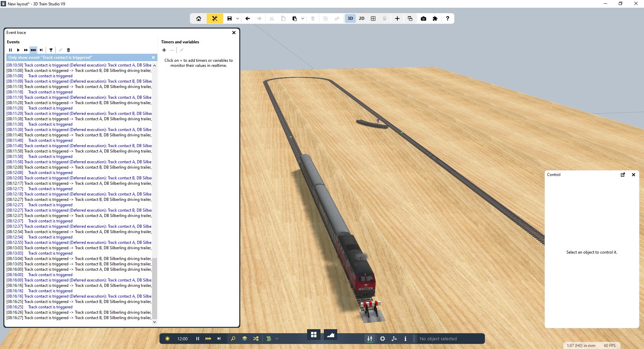Toggle the 3D view mode
This screenshot has width=644, height=349.
(350, 18)
